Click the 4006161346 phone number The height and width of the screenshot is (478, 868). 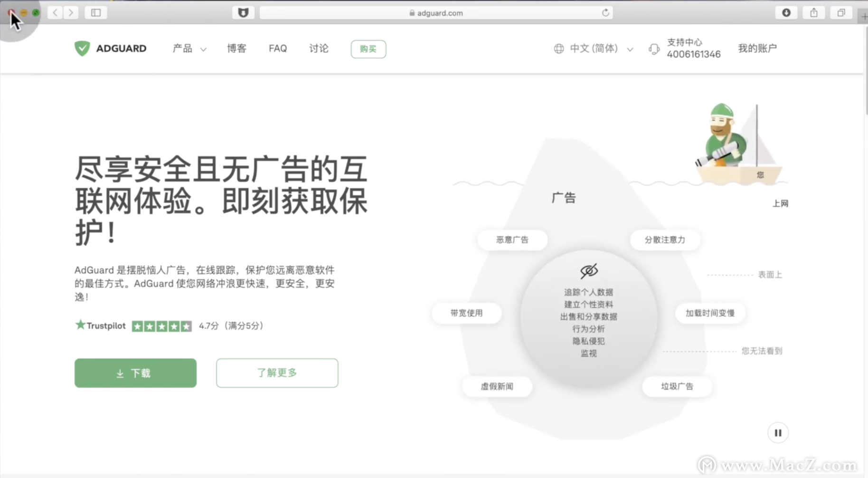[694, 54]
